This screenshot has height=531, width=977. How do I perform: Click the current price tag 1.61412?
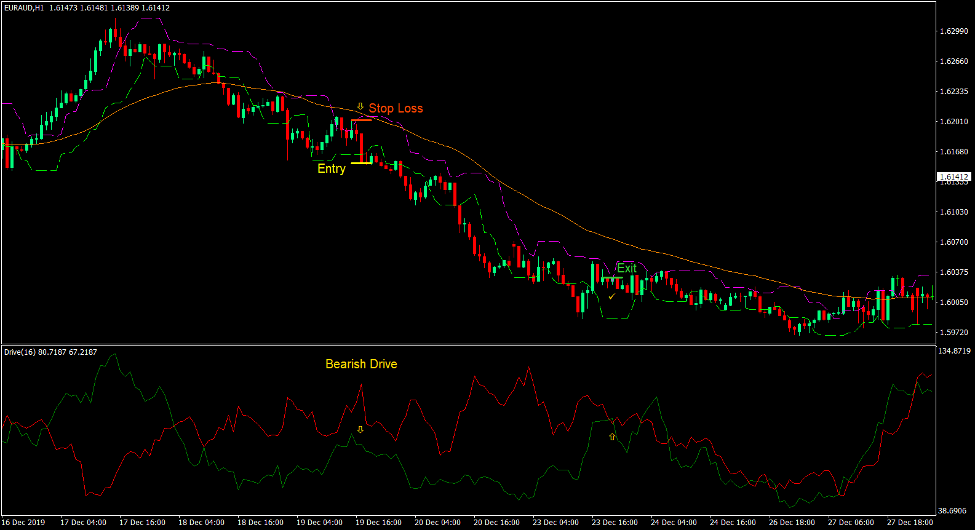coord(954,177)
